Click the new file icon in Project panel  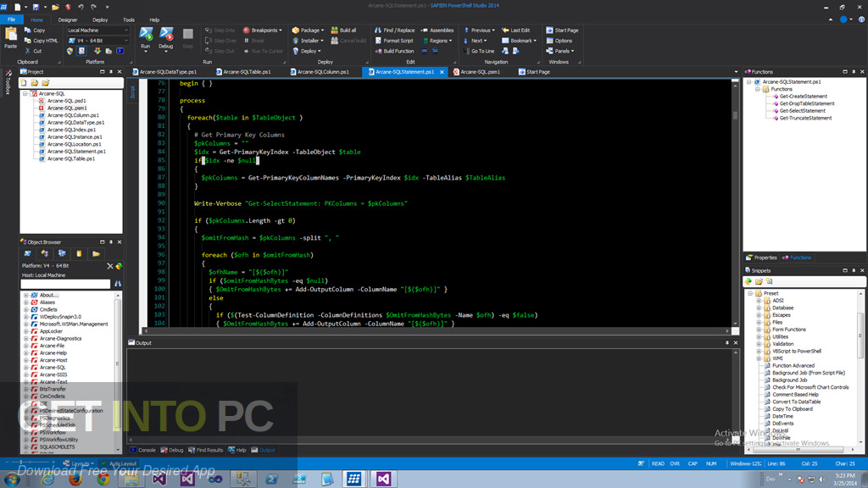tap(23, 82)
